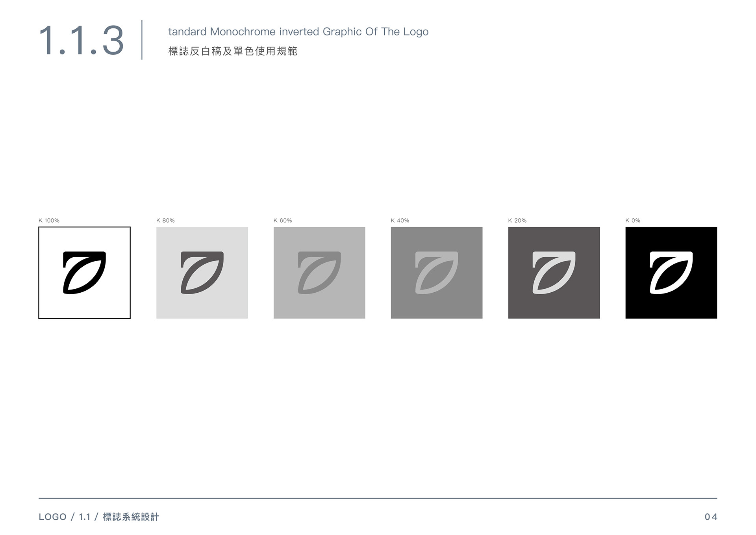The image size is (756, 535).
Task: Click 標誌系統設計 in the footer breadcrumb
Action: (x=131, y=517)
